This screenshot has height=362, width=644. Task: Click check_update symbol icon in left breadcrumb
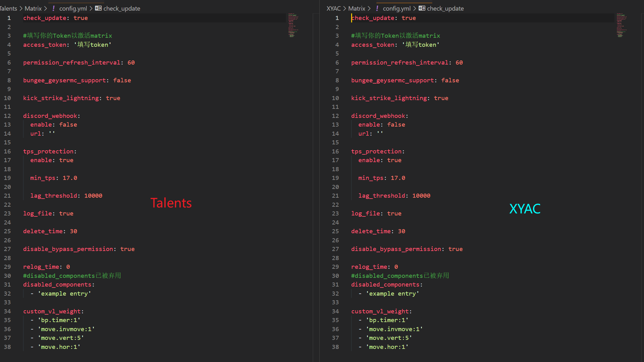point(98,8)
